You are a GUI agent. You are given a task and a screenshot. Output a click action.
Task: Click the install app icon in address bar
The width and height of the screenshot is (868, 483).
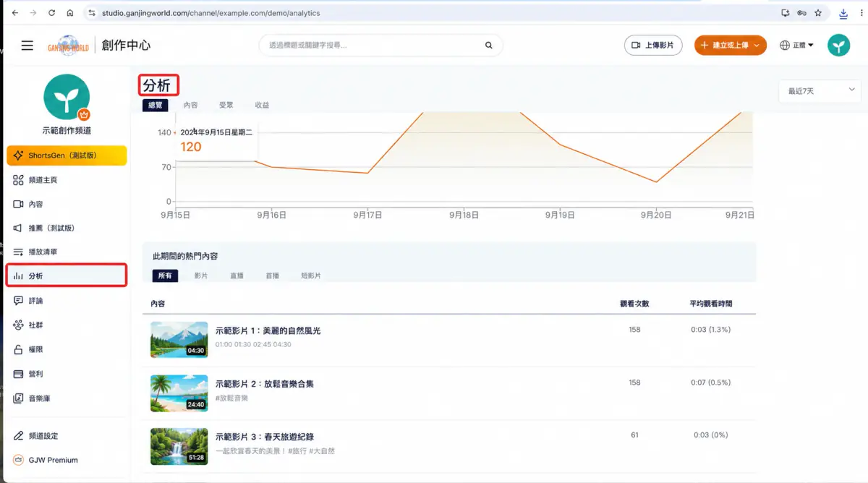click(786, 13)
